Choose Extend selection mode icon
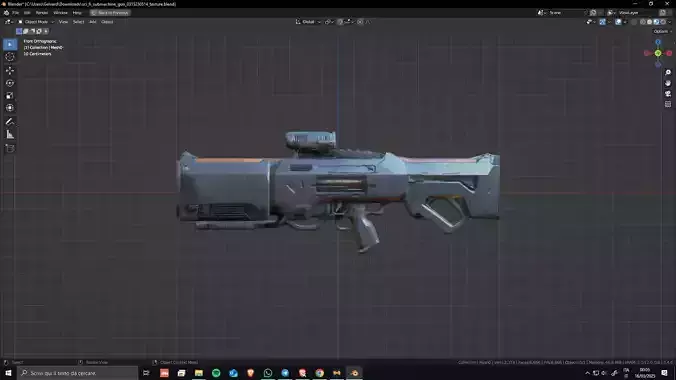This screenshot has width=676, height=380. click(25, 31)
